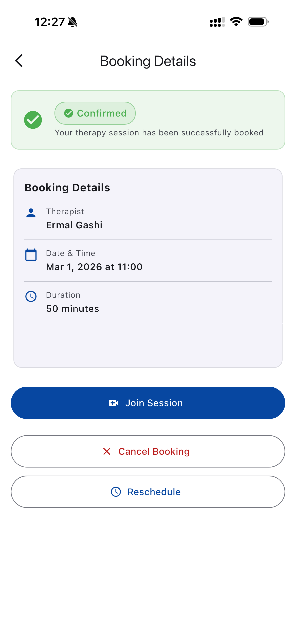Image resolution: width=296 pixels, height=644 pixels.
Task: Tap the therapist person icon
Action: pyautogui.click(x=31, y=213)
